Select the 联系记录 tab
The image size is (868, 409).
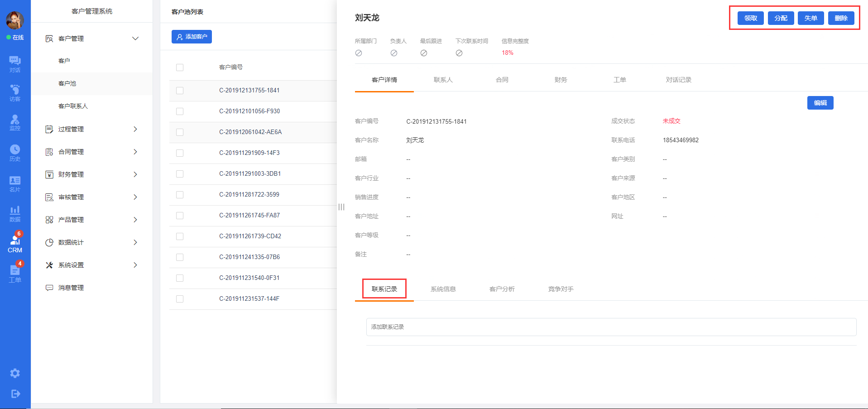pos(384,289)
